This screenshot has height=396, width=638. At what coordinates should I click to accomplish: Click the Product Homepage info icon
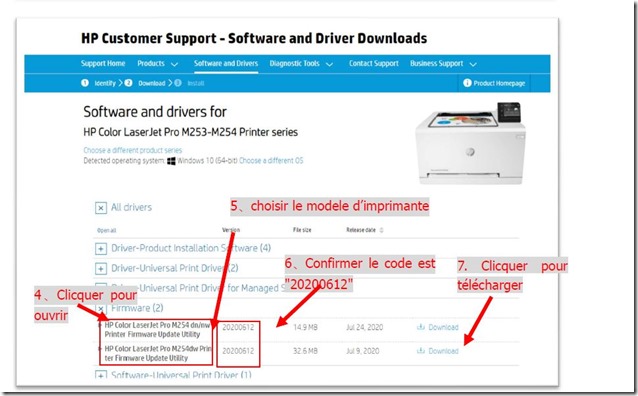pos(467,83)
